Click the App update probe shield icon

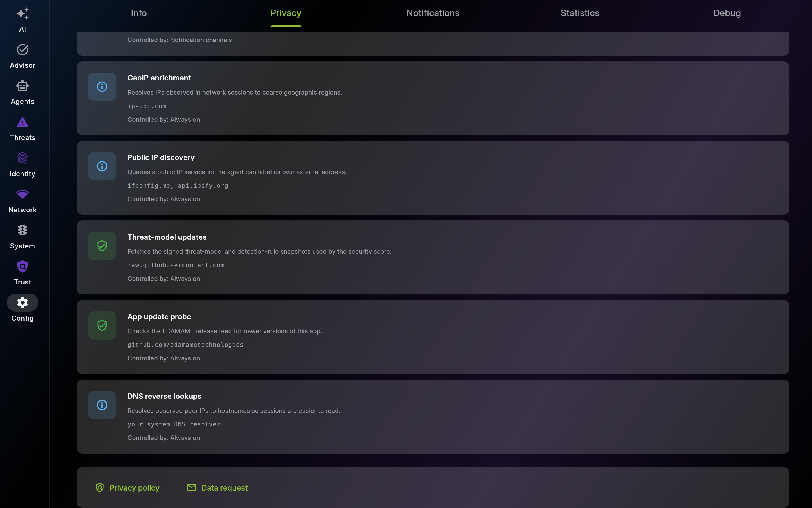[x=102, y=325]
